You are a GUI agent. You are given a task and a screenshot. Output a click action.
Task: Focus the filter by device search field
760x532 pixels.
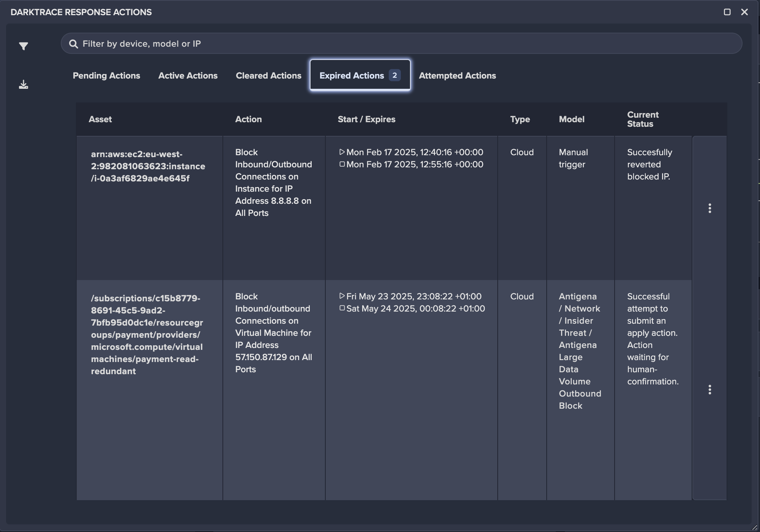[x=401, y=44]
